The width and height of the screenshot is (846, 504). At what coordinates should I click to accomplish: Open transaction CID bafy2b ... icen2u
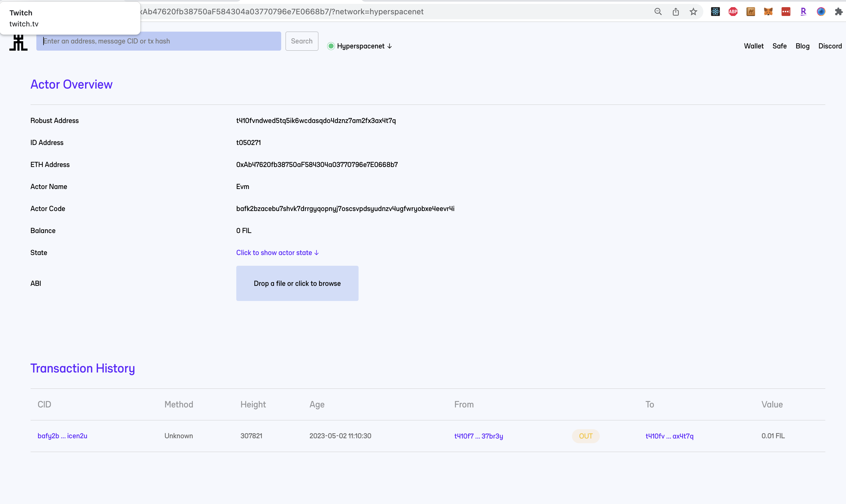point(62,436)
